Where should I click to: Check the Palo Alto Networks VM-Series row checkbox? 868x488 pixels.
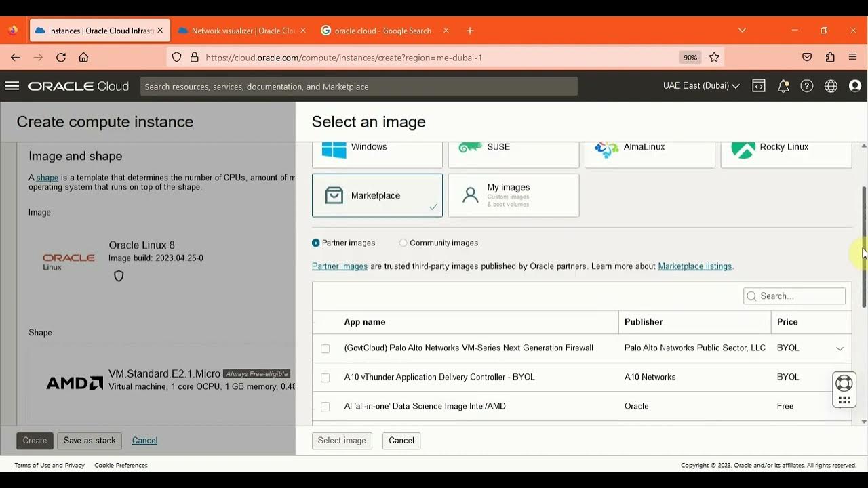pyautogui.click(x=325, y=348)
